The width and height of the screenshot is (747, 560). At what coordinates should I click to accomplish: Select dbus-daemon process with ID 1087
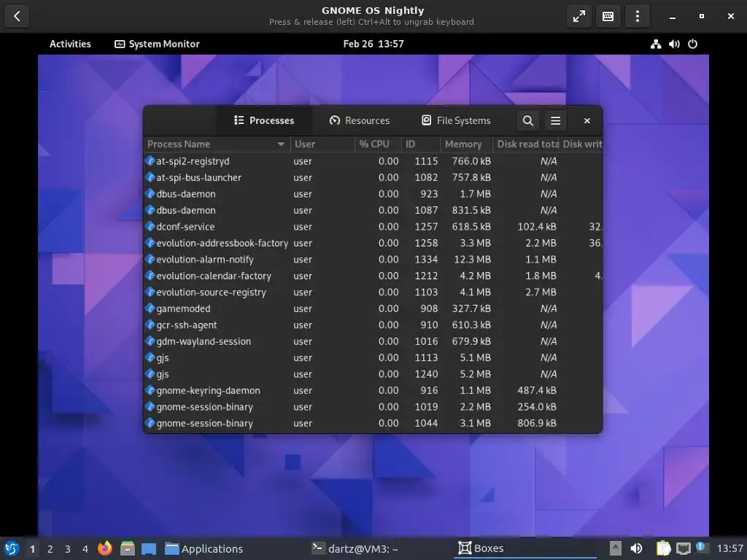(373, 210)
